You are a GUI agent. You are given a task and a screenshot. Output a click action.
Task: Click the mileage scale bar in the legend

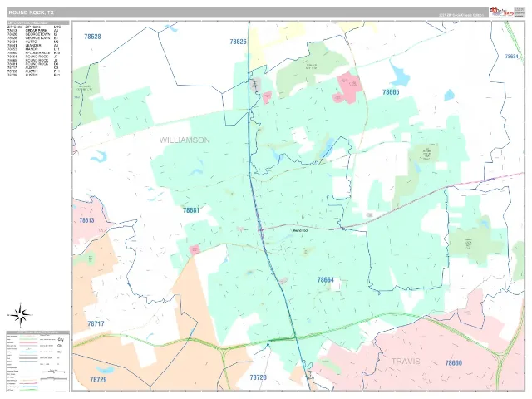point(54,372)
